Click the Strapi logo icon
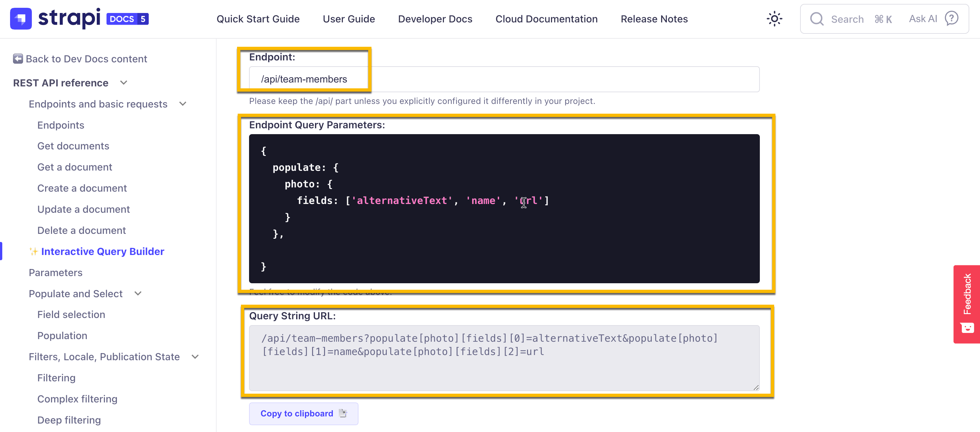 click(21, 19)
